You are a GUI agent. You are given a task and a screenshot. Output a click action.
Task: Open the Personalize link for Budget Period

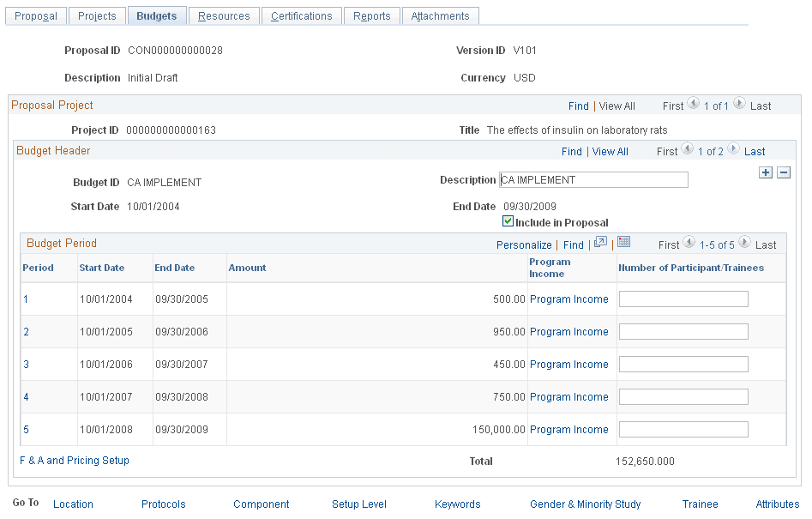tap(524, 244)
